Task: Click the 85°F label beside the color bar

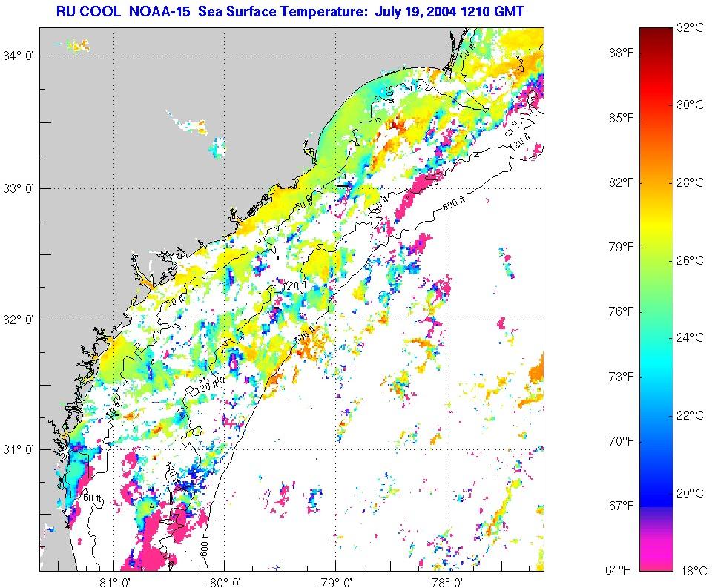Action: click(622, 118)
